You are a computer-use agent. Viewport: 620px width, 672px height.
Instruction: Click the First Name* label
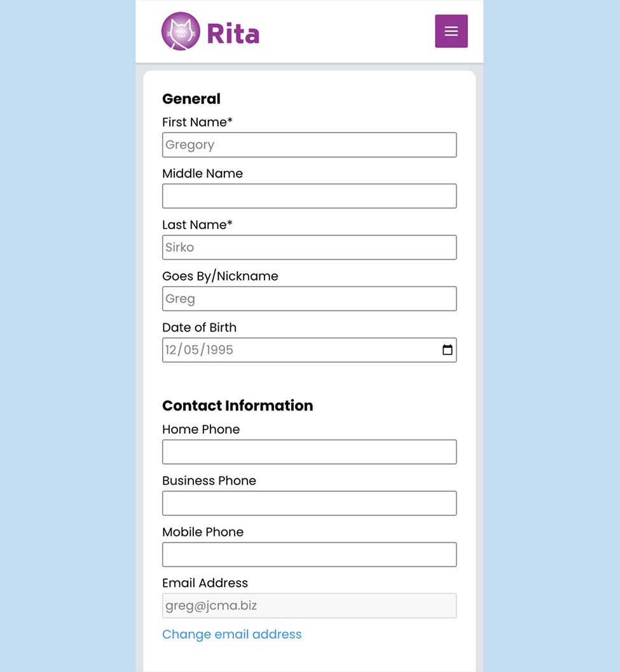tap(197, 122)
